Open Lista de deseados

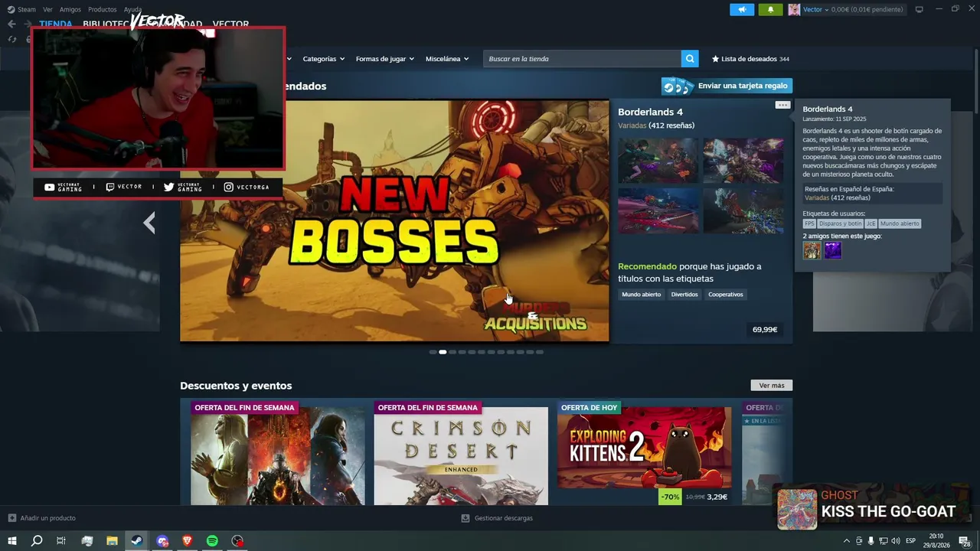click(x=750, y=59)
